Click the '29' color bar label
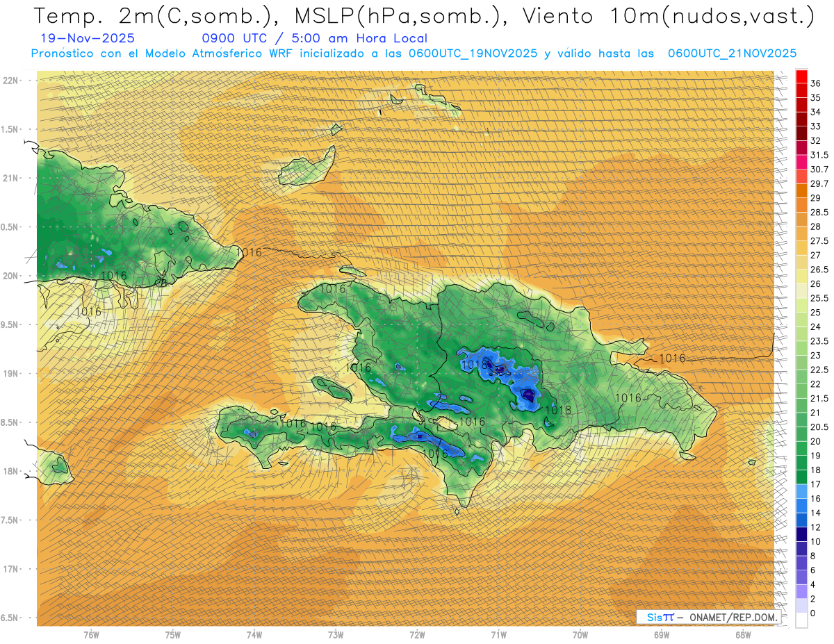This screenshot has height=644, width=834. coord(815,198)
